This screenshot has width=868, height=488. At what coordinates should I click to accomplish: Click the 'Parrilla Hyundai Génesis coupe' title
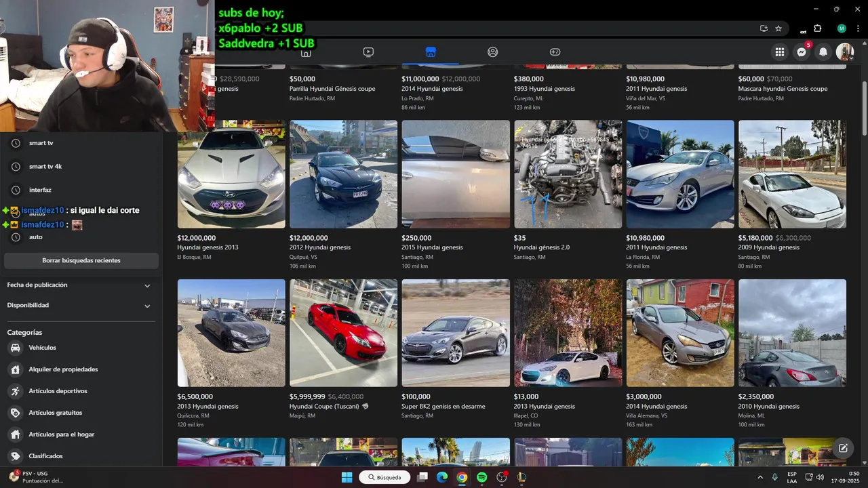tap(332, 89)
